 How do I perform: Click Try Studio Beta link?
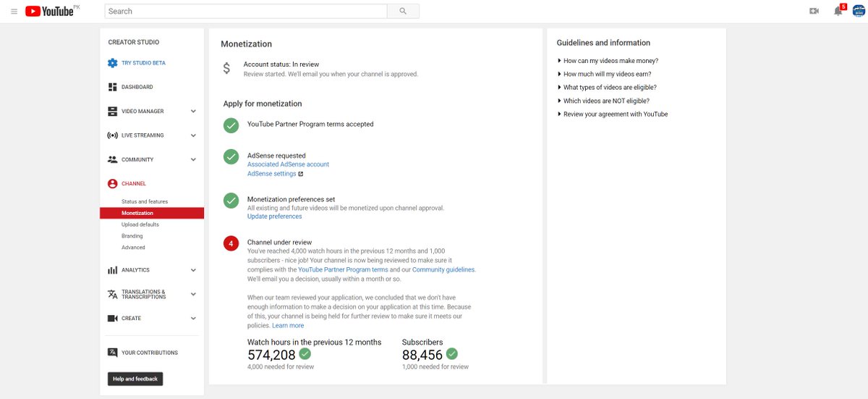[x=143, y=63]
